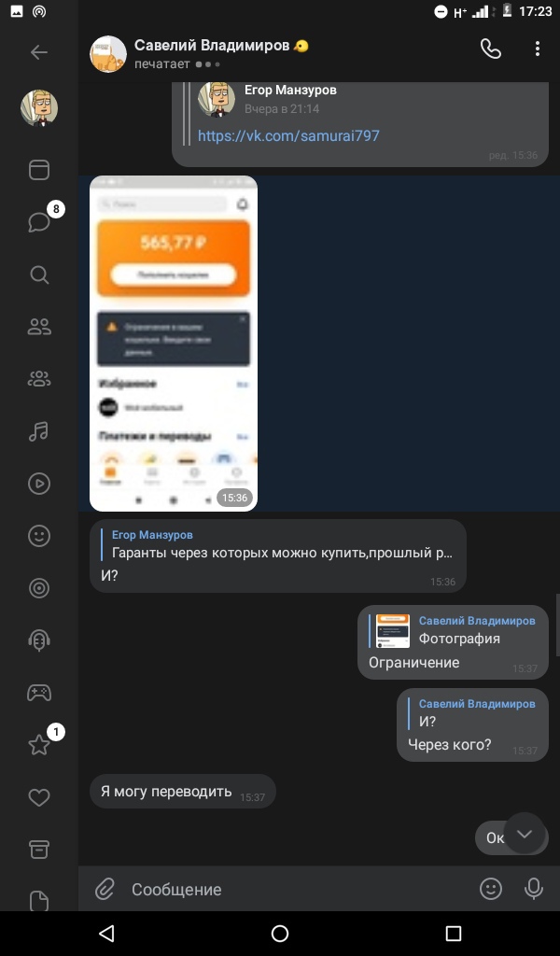Open the wallet screenshot photo 565,77 ₽
Screen dimensions: 560x956
[x=174, y=344]
